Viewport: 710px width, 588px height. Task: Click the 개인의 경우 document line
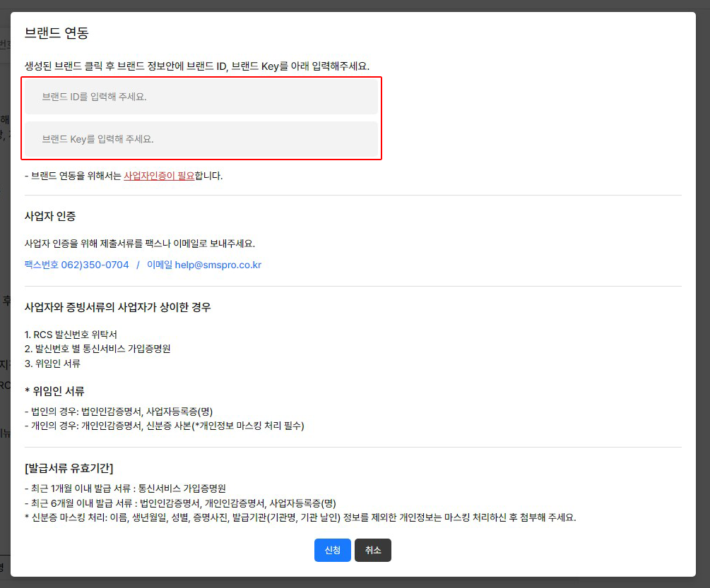click(164, 426)
